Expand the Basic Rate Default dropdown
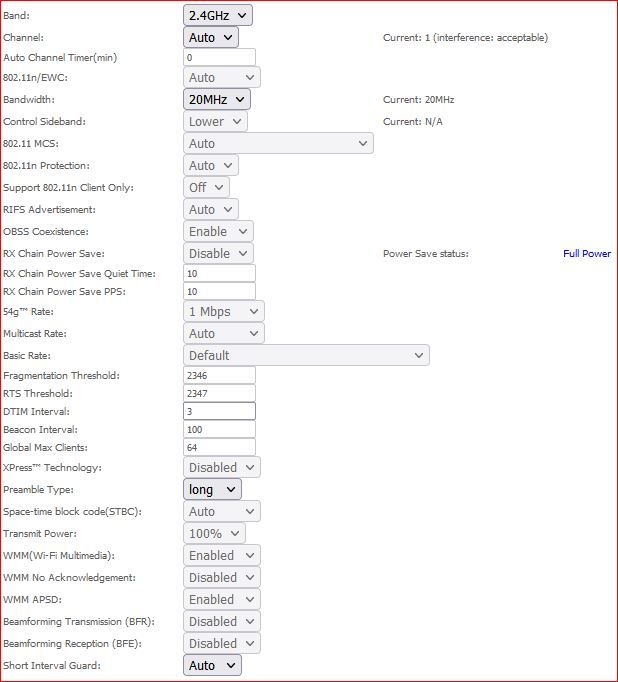Image resolution: width=618 pixels, height=682 pixels. 306,355
